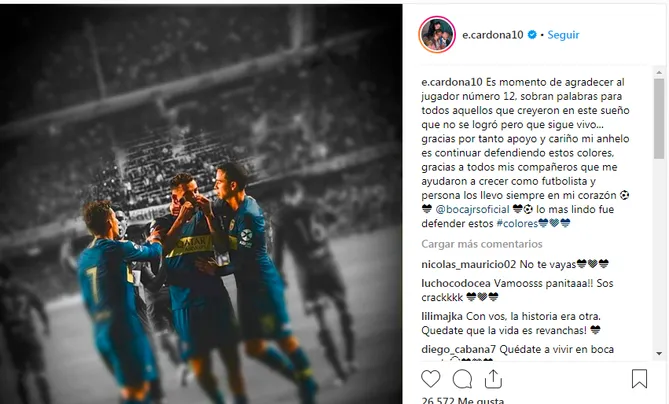Click the scrollbar up arrow in comments
Image resolution: width=669 pixels, height=404 pixels.
point(659,73)
